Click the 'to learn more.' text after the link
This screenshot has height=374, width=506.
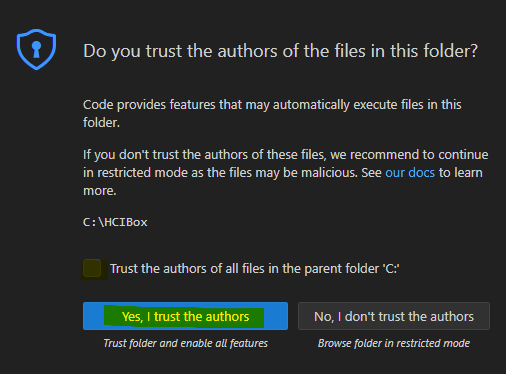tap(460, 173)
